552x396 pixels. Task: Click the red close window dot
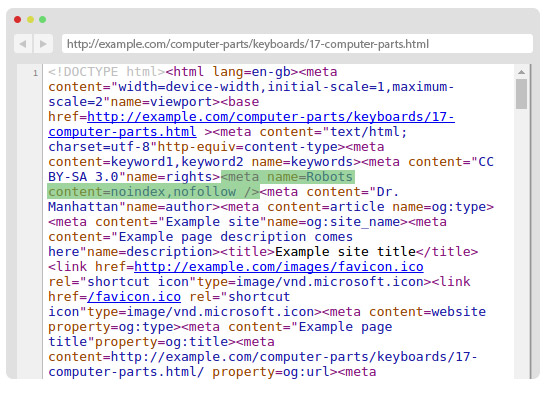tap(18, 19)
